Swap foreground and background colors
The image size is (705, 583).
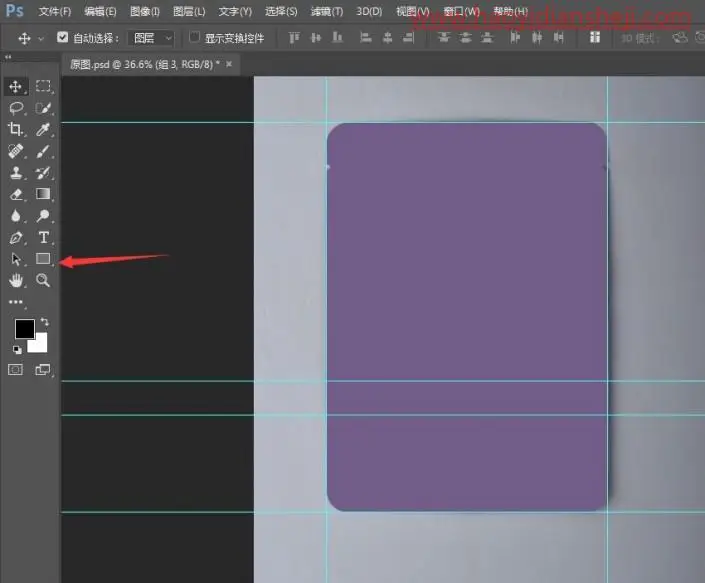point(45,321)
